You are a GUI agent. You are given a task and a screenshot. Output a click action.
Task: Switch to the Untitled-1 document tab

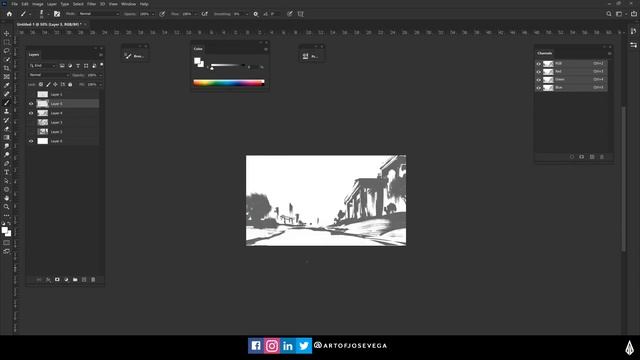pyautogui.click(x=49, y=24)
